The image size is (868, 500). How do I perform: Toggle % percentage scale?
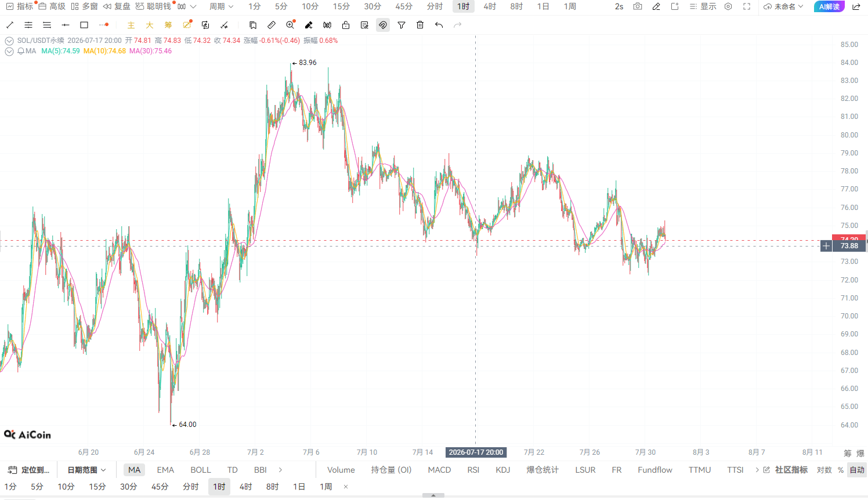tap(840, 470)
